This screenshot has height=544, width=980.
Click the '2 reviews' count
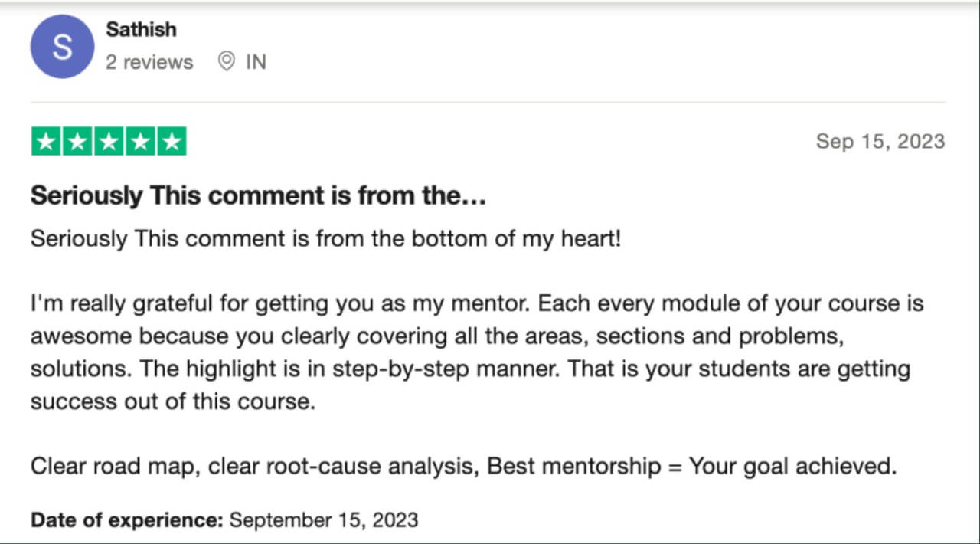149,62
